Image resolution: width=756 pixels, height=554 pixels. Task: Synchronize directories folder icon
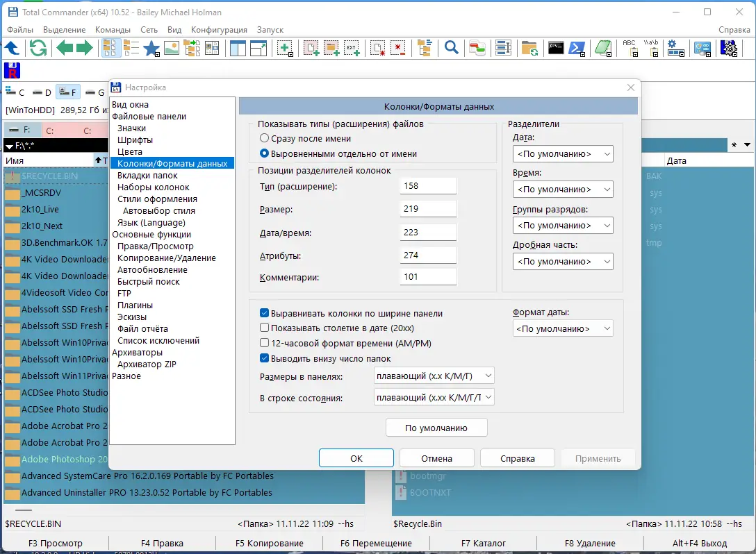pos(529,48)
